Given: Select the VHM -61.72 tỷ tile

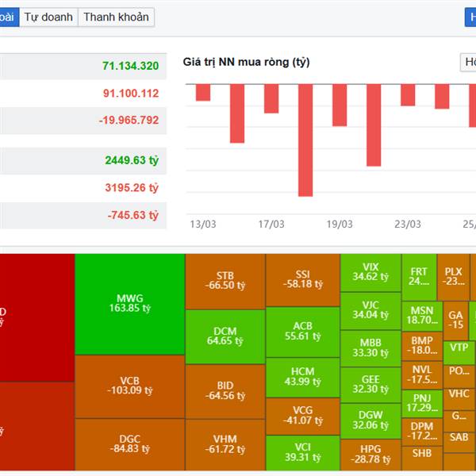Looking at the screenshot, I should (x=225, y=445).
